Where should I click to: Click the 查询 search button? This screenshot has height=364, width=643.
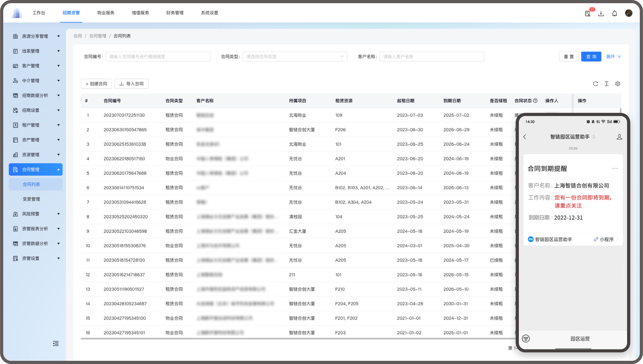591,57
